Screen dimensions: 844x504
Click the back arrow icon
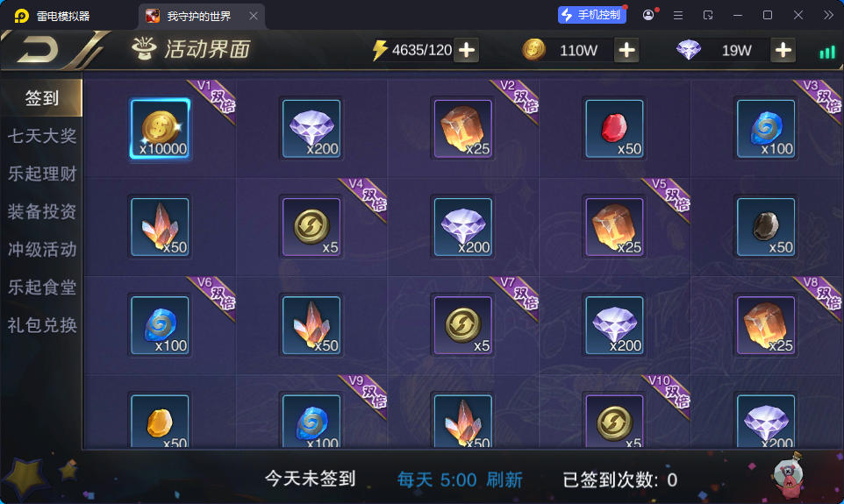[x=38, y=50]
